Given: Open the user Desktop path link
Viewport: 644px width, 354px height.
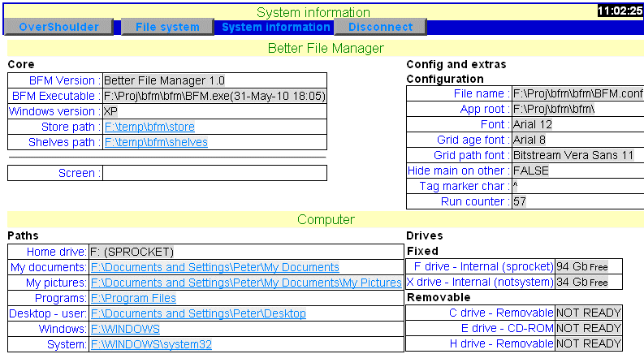Looking at the screenshot, I should click(198, 313).
